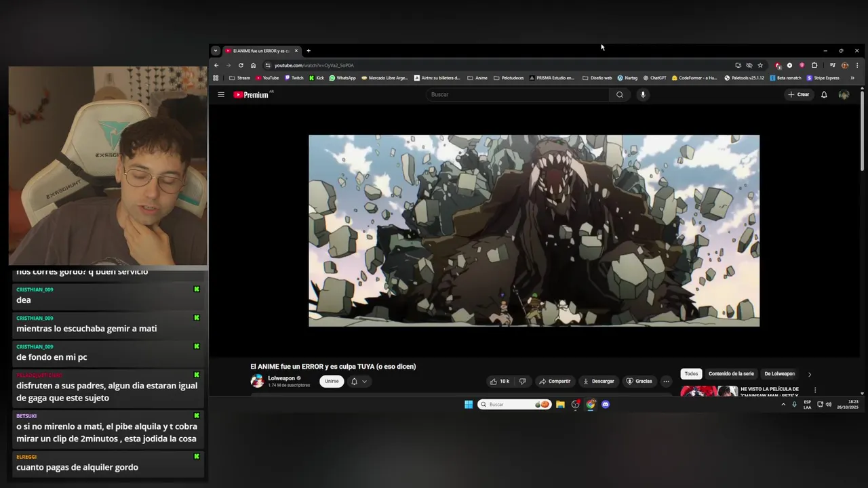The width and height of the screenshot is (868, 488).
Task: Open YouTube notifications bell in header
Action: coord(824,94)
